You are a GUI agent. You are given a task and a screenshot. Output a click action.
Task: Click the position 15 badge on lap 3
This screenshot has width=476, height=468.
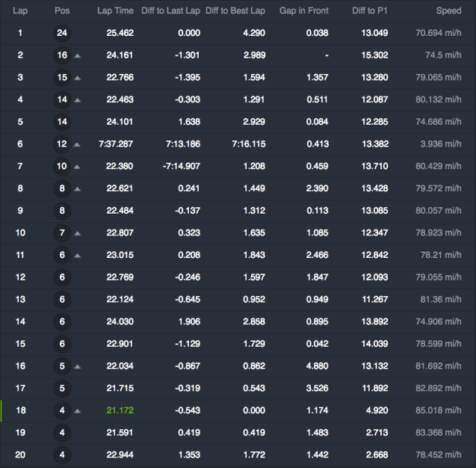click(62, 78)
